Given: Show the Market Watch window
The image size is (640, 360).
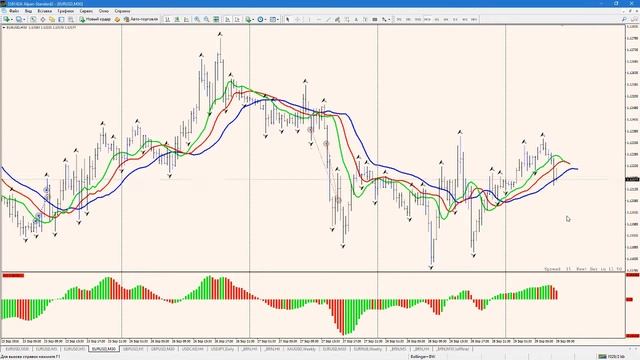Looking at the screenshot, I should coord(33,19).
